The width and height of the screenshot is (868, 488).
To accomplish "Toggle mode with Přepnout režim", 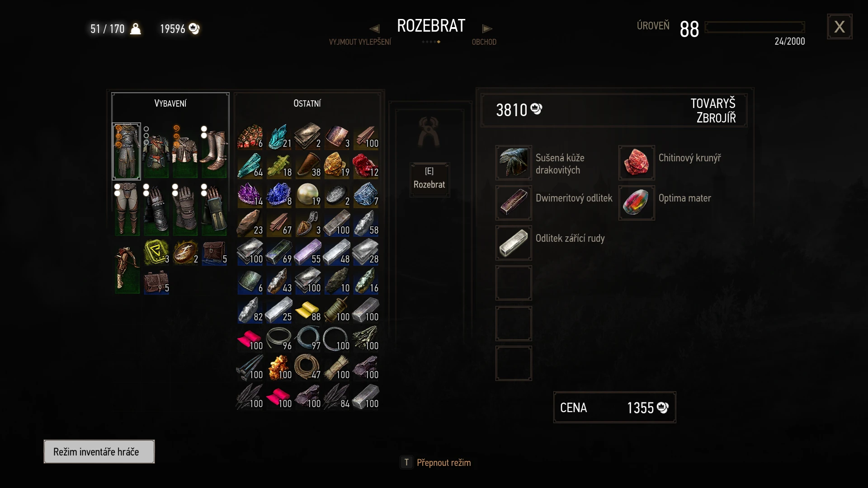I will (x=436, y=463).
